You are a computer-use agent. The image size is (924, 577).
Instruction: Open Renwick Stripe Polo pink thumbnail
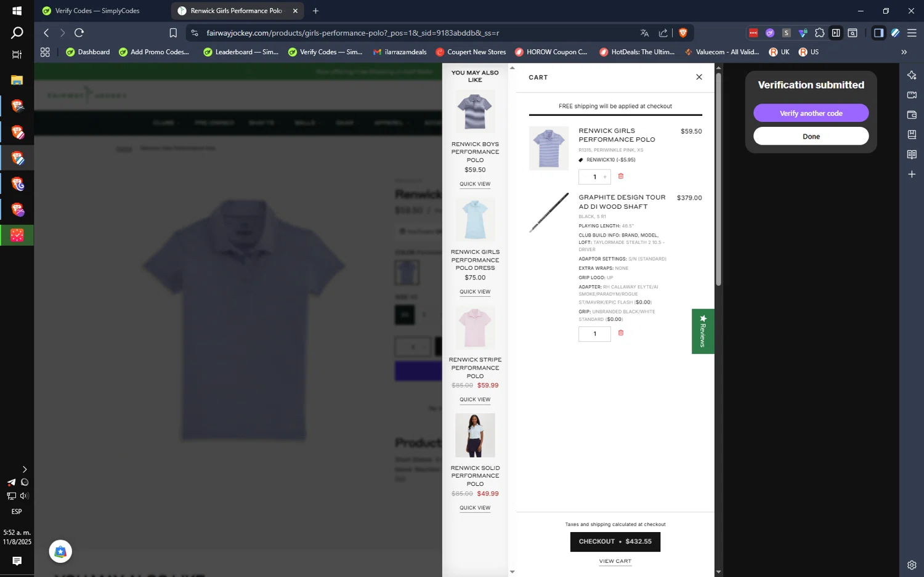tap(475, 328)
